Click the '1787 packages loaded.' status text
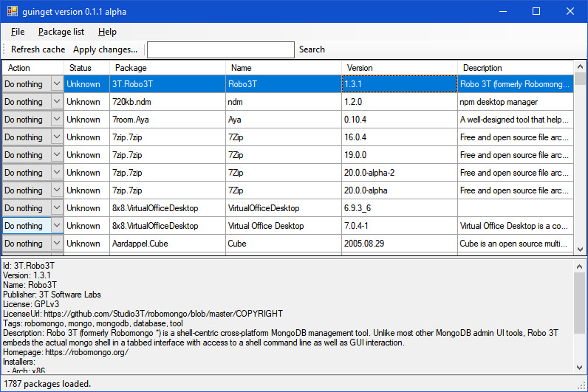Image resolution: width=588 pixels, height=392 pixels. (x=47, y=384)
